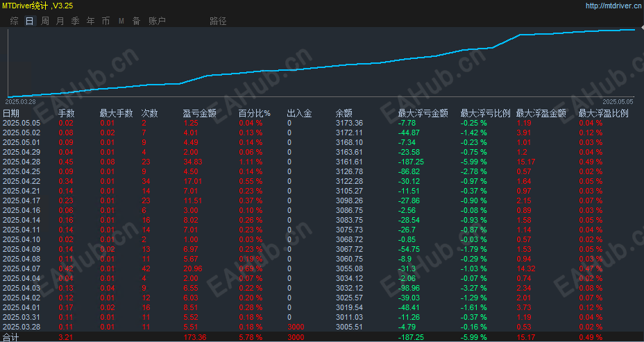Click the chart end date 2025.05.05

618,101
